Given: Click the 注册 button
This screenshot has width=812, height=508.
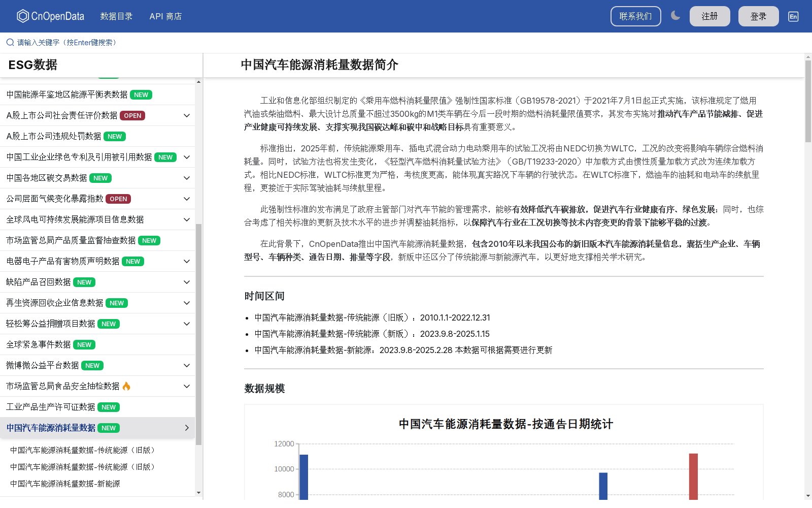Looking at the screenshot, I should coord(709,16).
